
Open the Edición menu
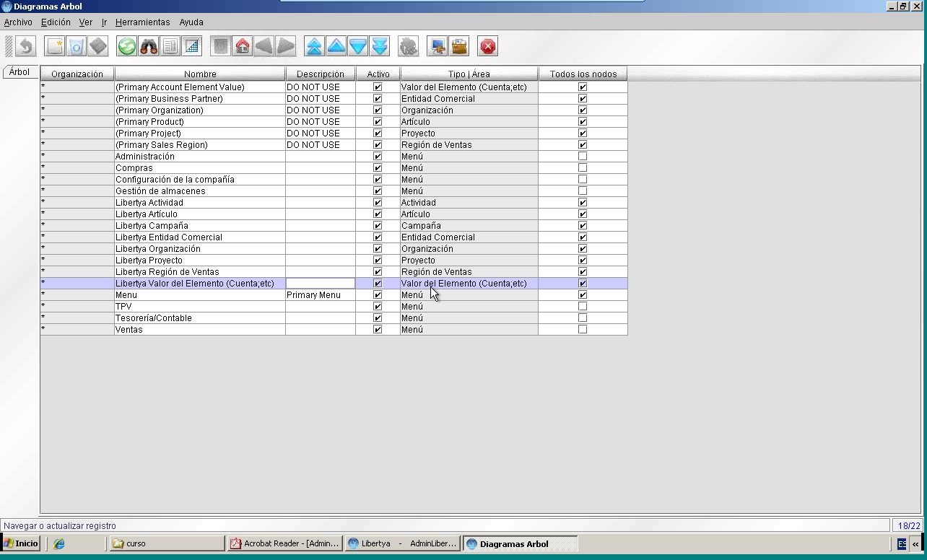[56, 22]
